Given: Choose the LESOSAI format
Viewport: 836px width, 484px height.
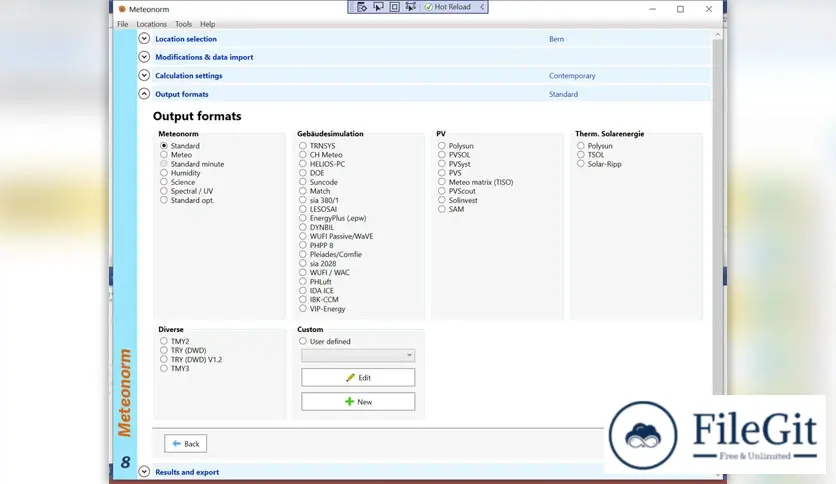Looking at the screenshot, I should point(318,209).
